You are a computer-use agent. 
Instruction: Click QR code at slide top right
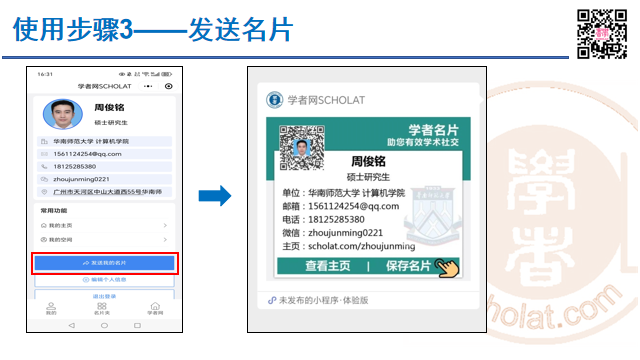point(602,34)
